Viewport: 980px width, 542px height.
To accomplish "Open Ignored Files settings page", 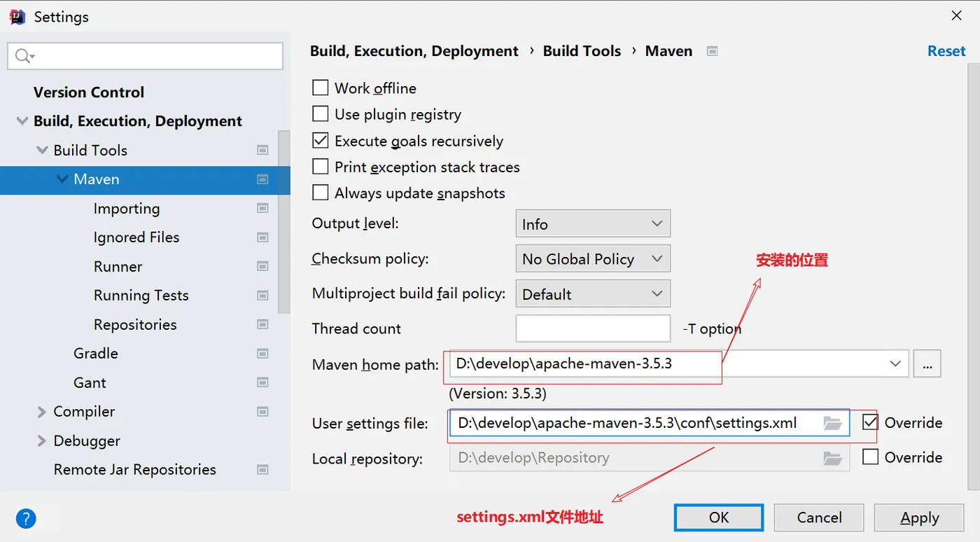I will pos(136,237).
